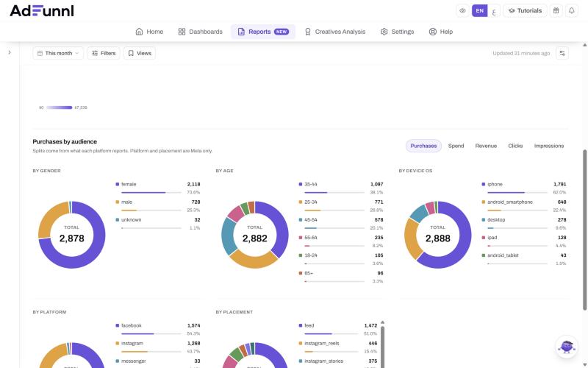
Task: Click the facebook platform legend entry
Action: pos(158,329)
